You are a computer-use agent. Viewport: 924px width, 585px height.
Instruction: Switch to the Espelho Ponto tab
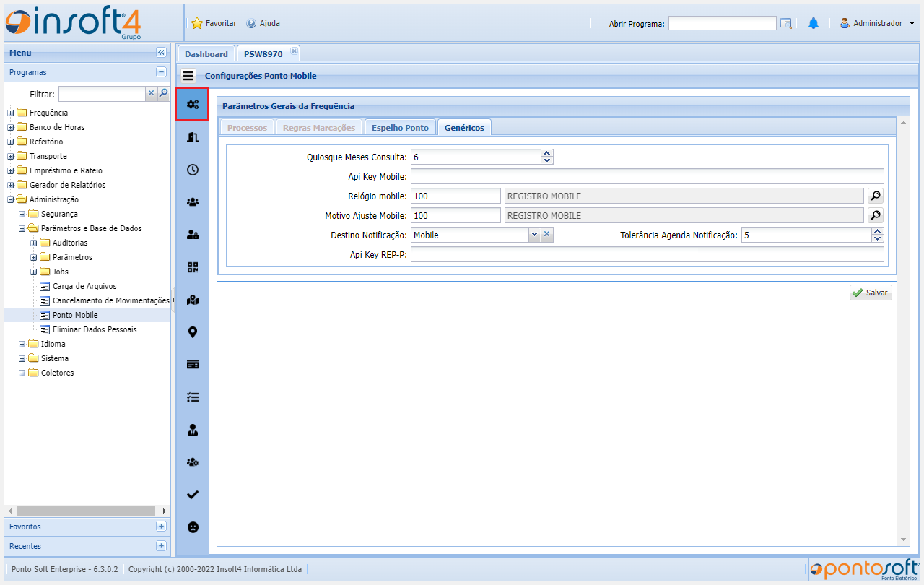(400, 128)
